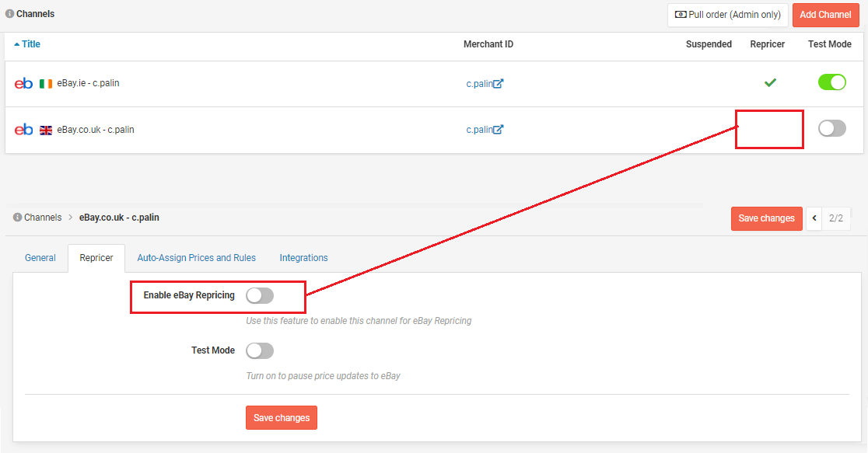
Task: Sort the channel list by Title
Action: coord(27,44)
